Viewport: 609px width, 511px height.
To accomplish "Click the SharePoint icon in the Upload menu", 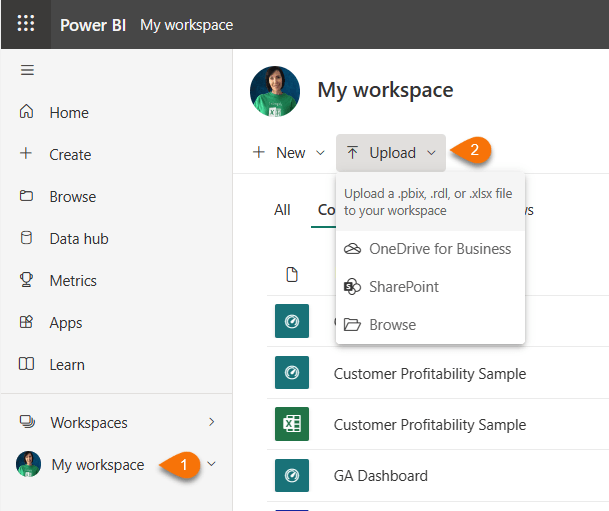I will pos(352,287).
